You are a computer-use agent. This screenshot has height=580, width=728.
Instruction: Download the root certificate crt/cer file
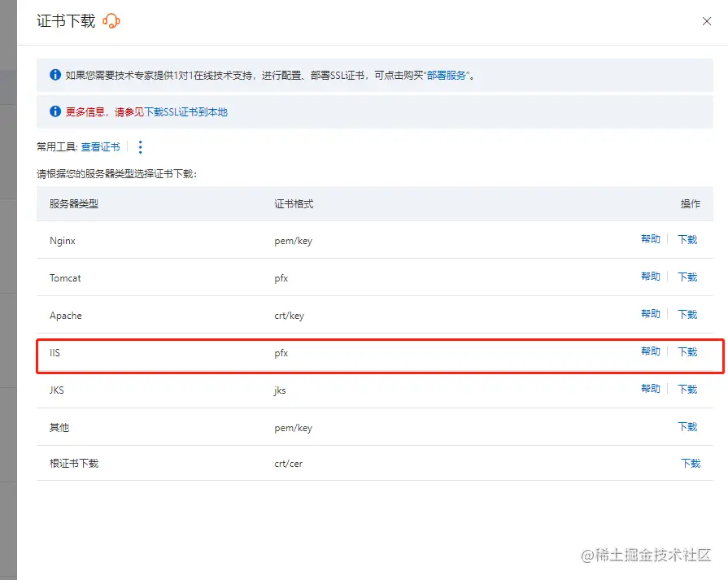point(690,463)
